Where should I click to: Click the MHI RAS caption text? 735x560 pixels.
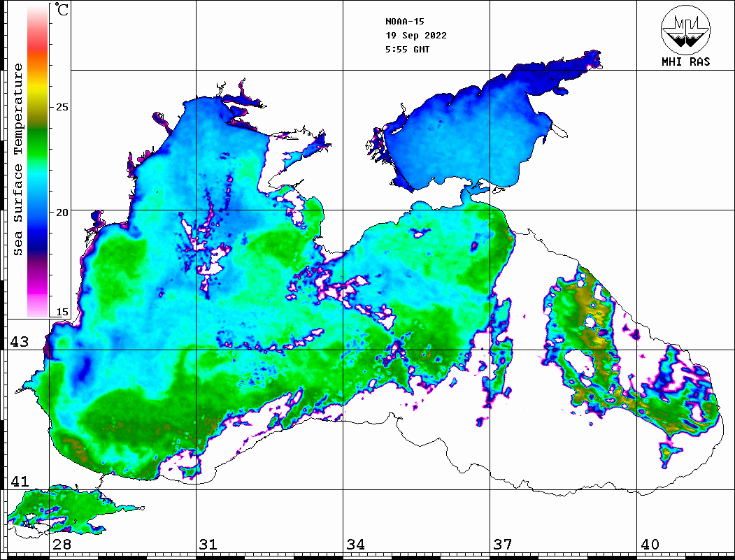pyautogui.click(x=686, y=62)
